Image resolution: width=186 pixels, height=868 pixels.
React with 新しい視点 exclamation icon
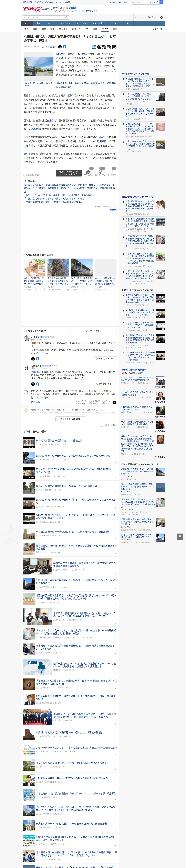point(112,172)
